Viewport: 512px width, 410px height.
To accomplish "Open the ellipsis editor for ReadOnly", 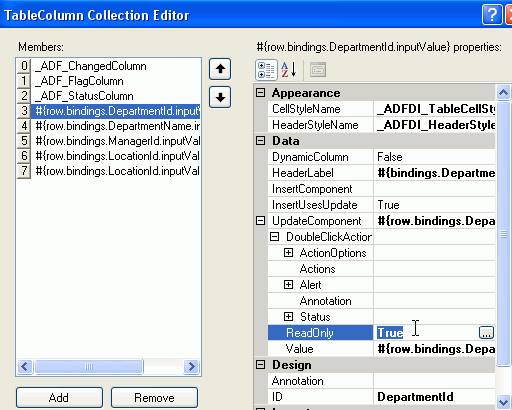I will click(486, 333).
